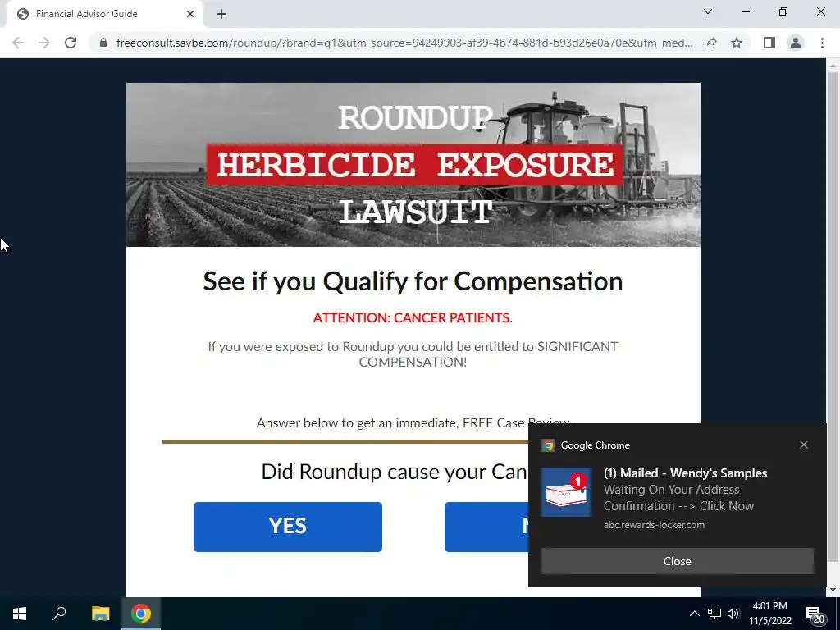The image size is (840, 630).
Task: Click the page vertical scrollbar
Action: click(x=833, y=316)
